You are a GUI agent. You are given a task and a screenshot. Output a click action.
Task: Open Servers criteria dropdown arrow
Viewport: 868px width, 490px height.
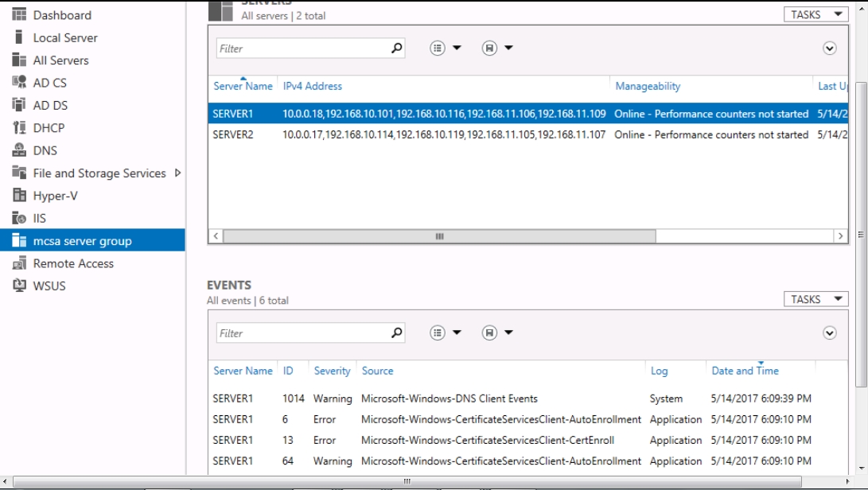pyautogui.click(x=457, y=49)
